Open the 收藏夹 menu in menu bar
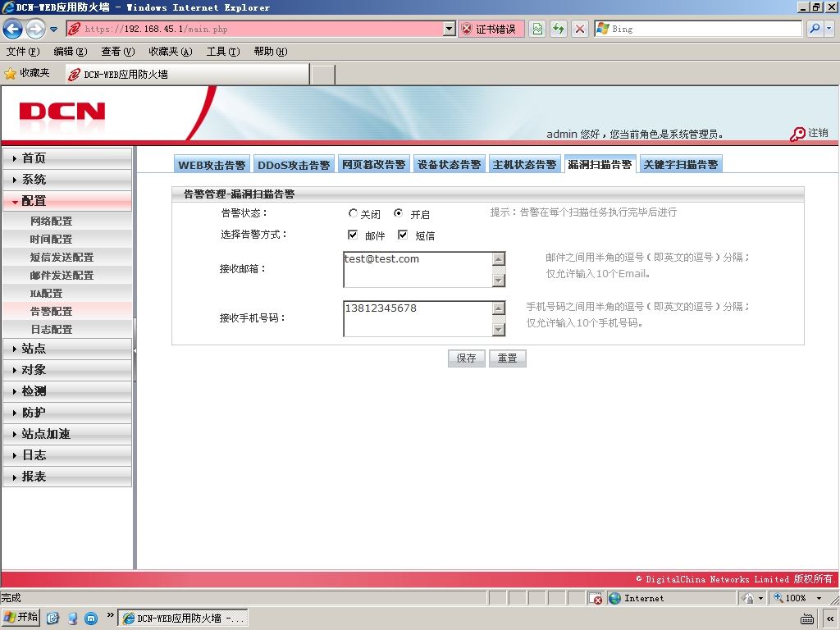The height and width of the screenshot is (630, 840). tap(171, 52)
